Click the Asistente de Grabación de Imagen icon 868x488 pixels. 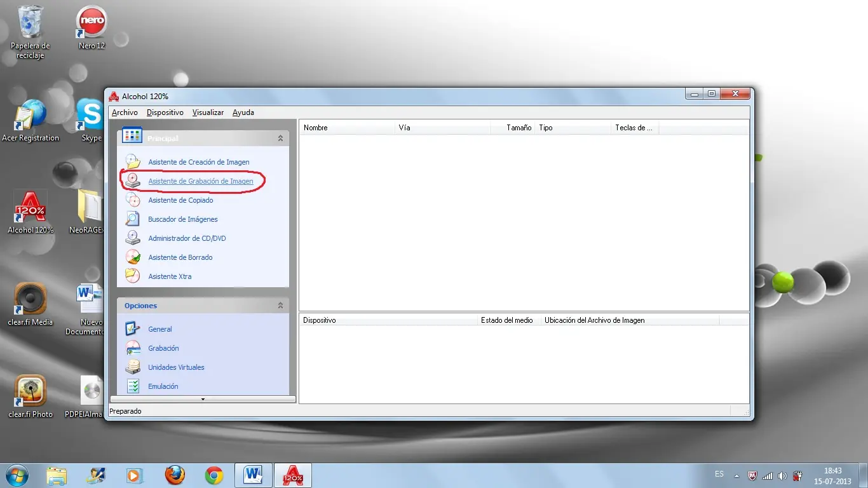[132, 180]
